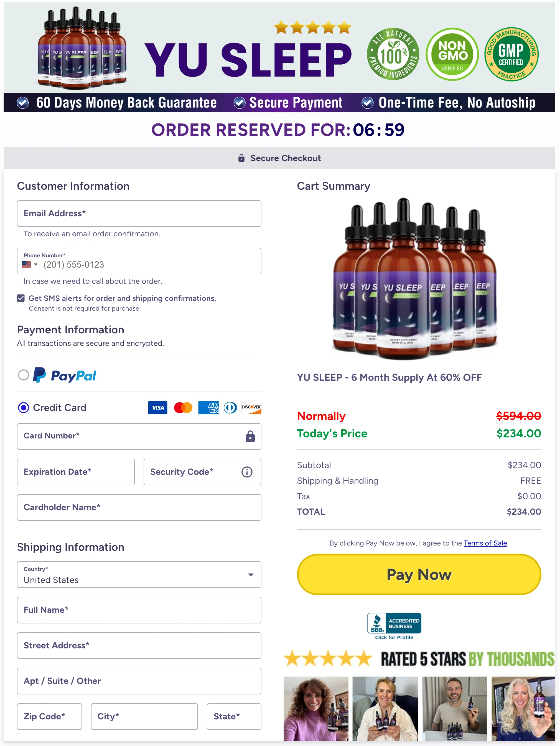Click the American Express logo

pos(208,407)
